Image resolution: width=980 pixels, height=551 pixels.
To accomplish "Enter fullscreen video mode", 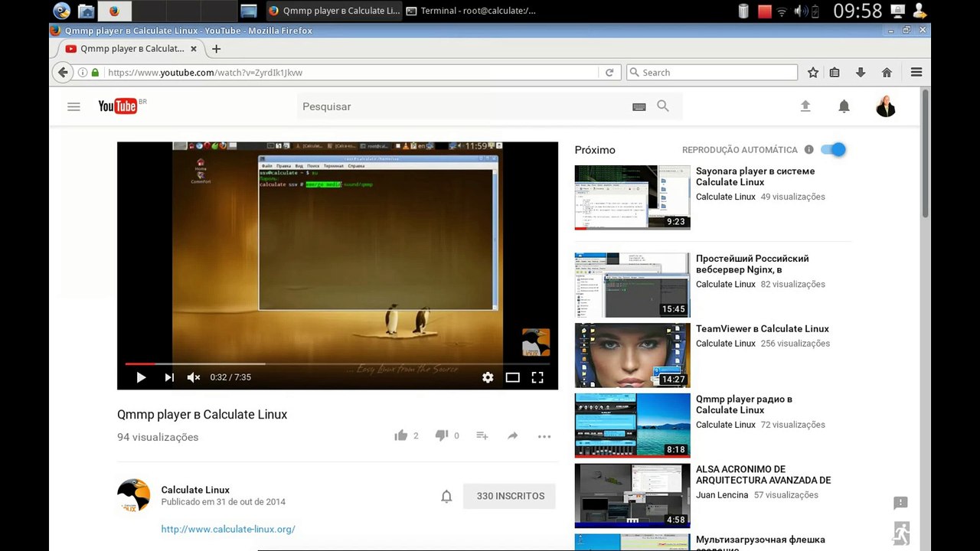I will pyautogui.click(x=537, y=377).
